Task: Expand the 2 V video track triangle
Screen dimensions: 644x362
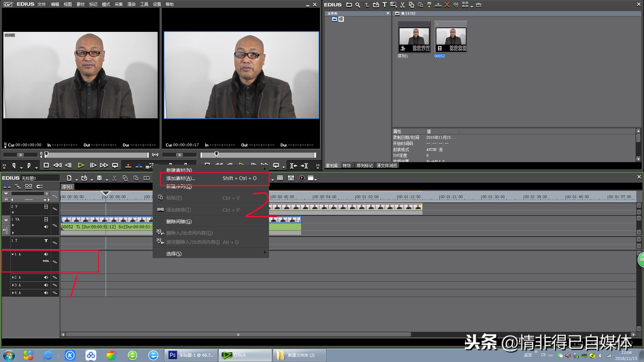Action: pyautogui.click(x=13, y=212)
